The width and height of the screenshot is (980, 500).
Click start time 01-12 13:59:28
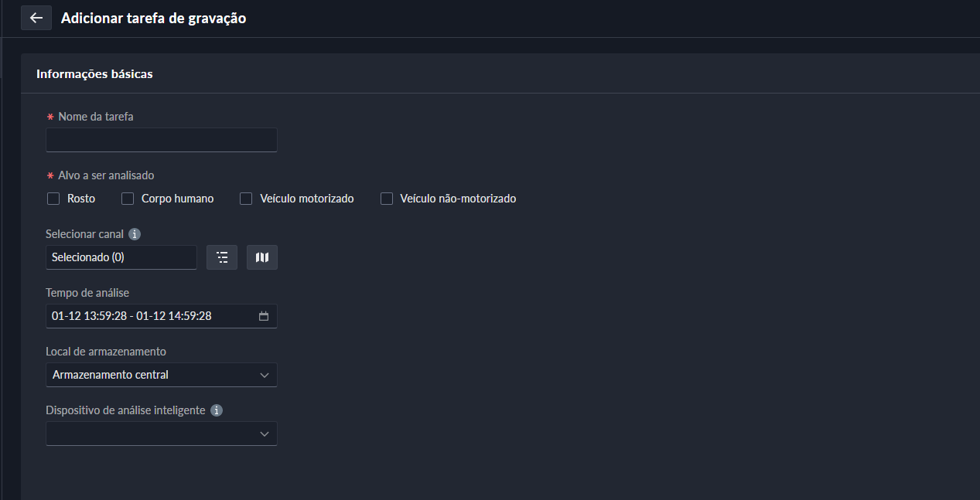click(89, 316)
